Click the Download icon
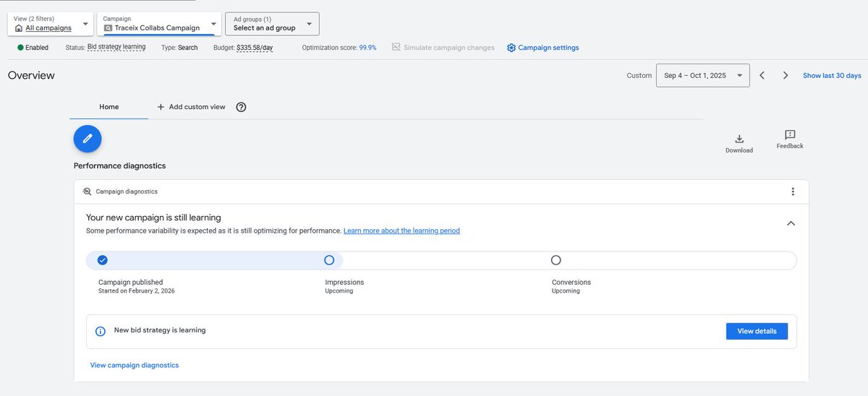The width and height of the screenshot is (868, 396). point(739,139)
